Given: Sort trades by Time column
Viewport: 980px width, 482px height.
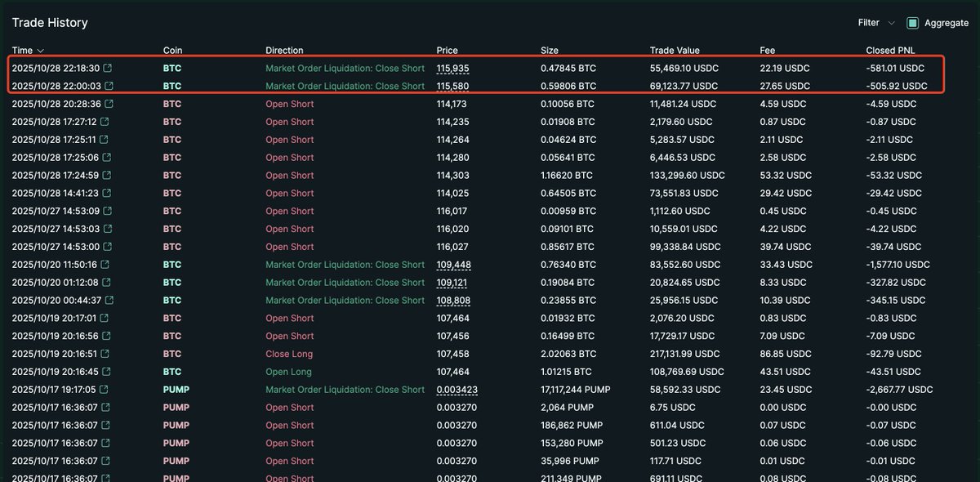Looking at the screenshot, I should pyautogui.click(x=28, y=51).
